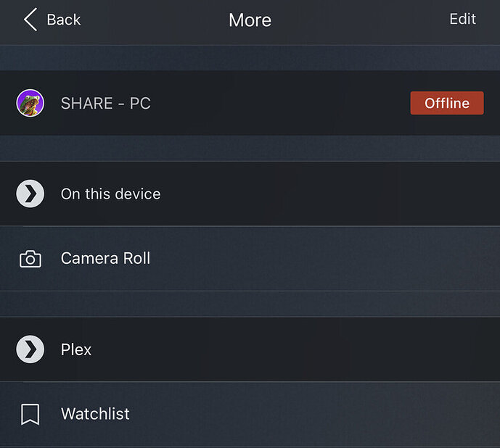This screenshot has height=448, width=500.
Task: Tap the back chevron arrow icon
Action: point(30,20)
